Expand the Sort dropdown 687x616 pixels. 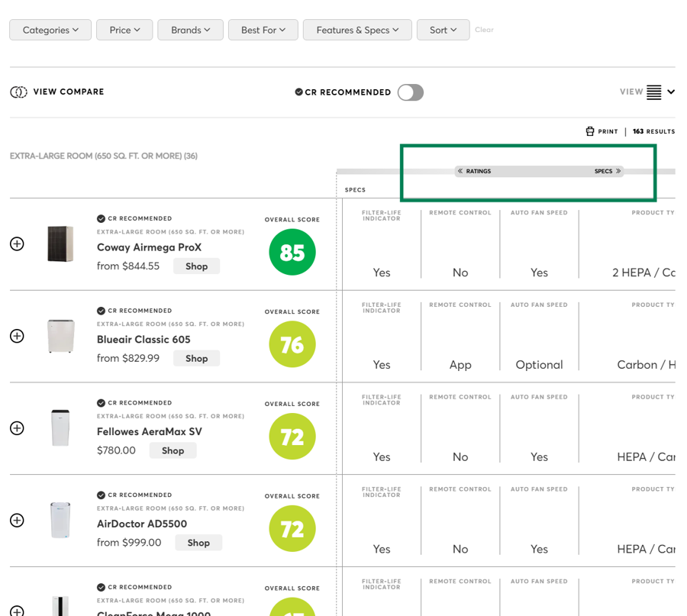point(443,30)
